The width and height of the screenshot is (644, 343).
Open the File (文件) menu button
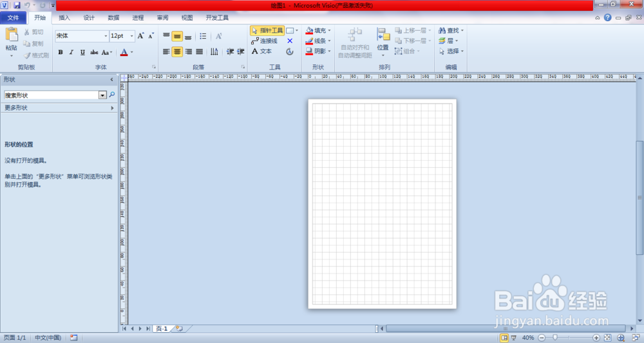pyautogui.click(x=14, y=17)
